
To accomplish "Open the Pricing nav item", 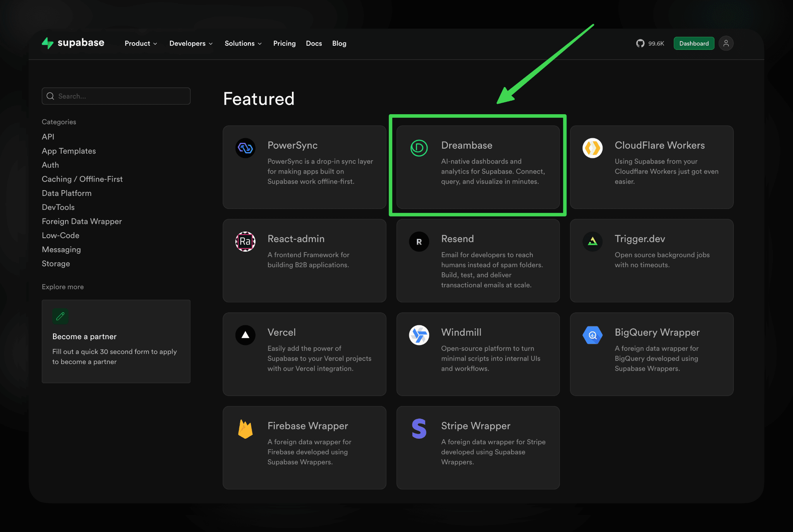I will pos(284,43).
